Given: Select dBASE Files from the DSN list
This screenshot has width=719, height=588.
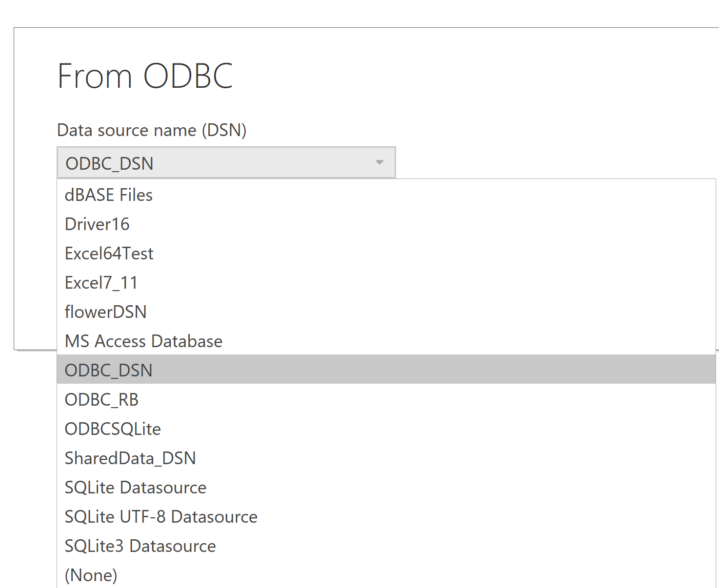Looking at the screenshot, I should point(108,195).
